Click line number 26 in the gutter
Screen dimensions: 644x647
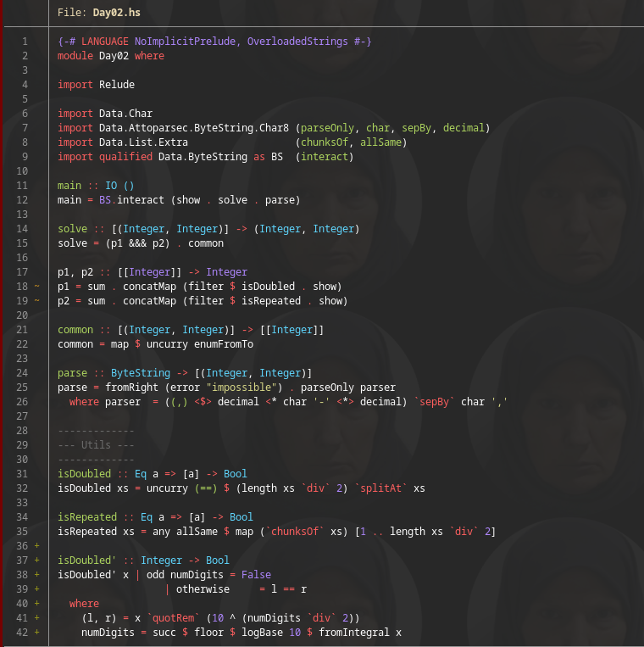pos(22,402)
